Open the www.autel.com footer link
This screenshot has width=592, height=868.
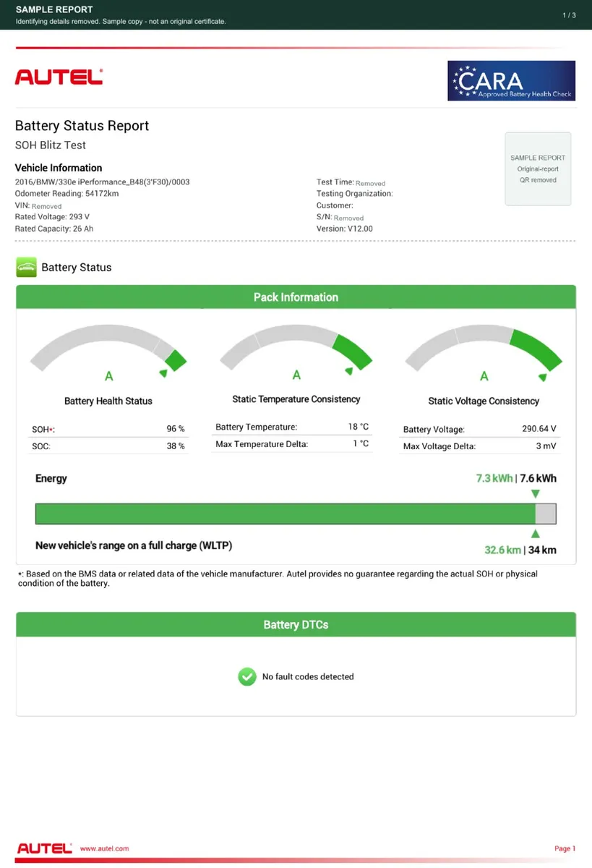tap(104, 848)
